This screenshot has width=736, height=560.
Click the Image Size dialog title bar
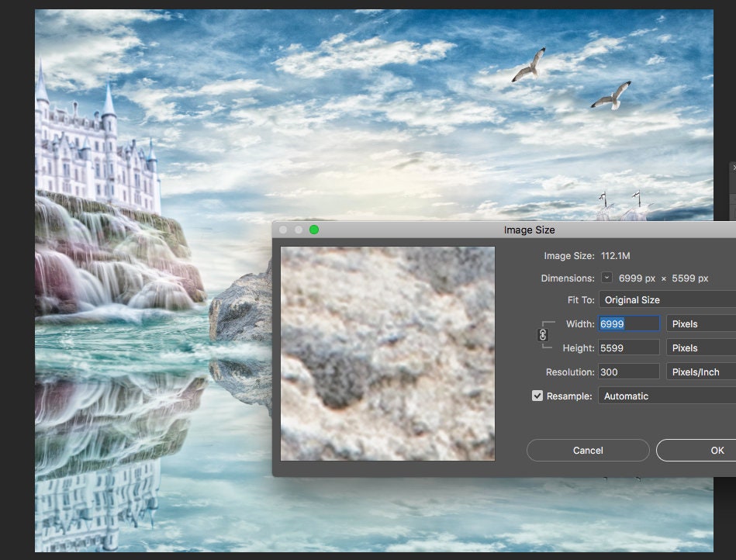(x=530, y=230)
